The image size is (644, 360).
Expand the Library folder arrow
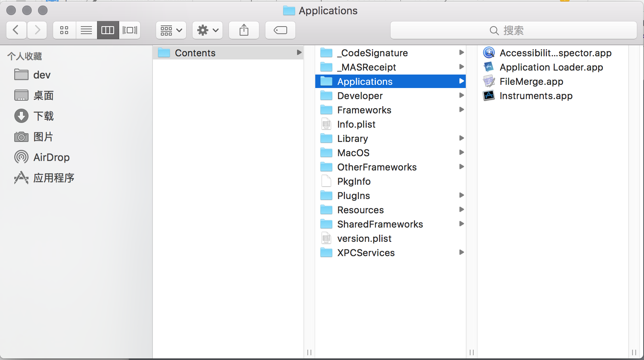(x=461, y=138)
